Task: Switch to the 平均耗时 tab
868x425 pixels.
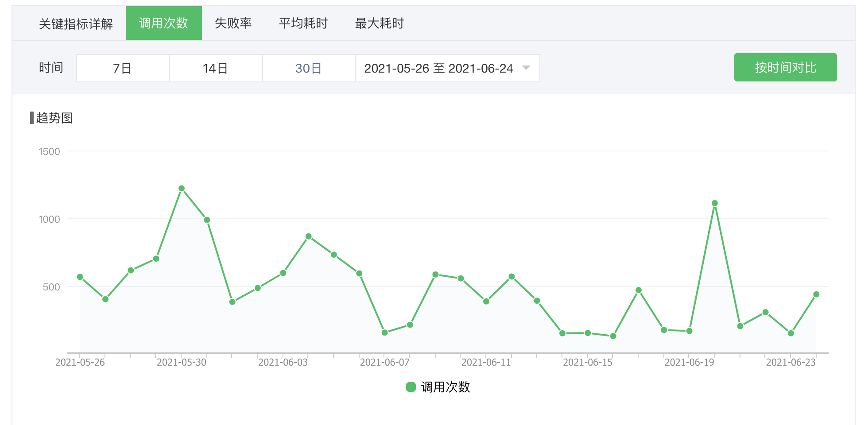Action: tap(303, 23)
